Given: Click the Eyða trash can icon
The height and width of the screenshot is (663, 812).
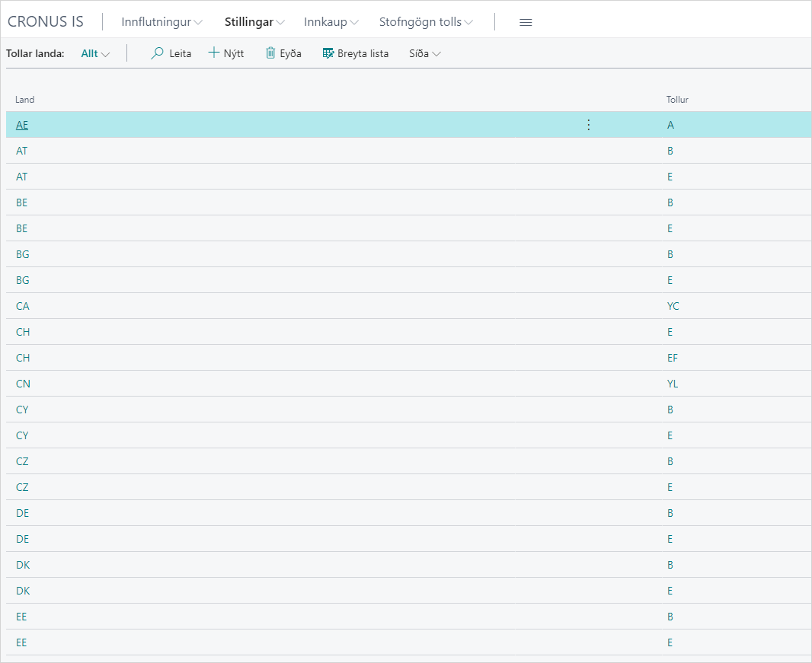Looking at the screenshot, I should pos(270,53).
